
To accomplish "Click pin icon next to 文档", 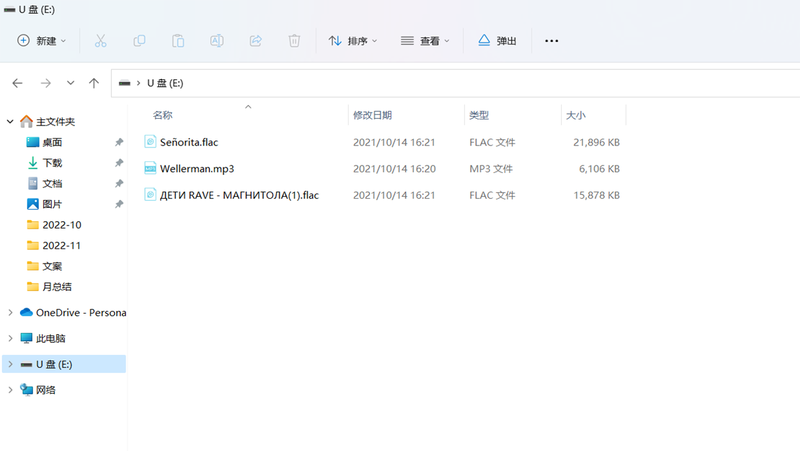I will (x=119, y=184).
